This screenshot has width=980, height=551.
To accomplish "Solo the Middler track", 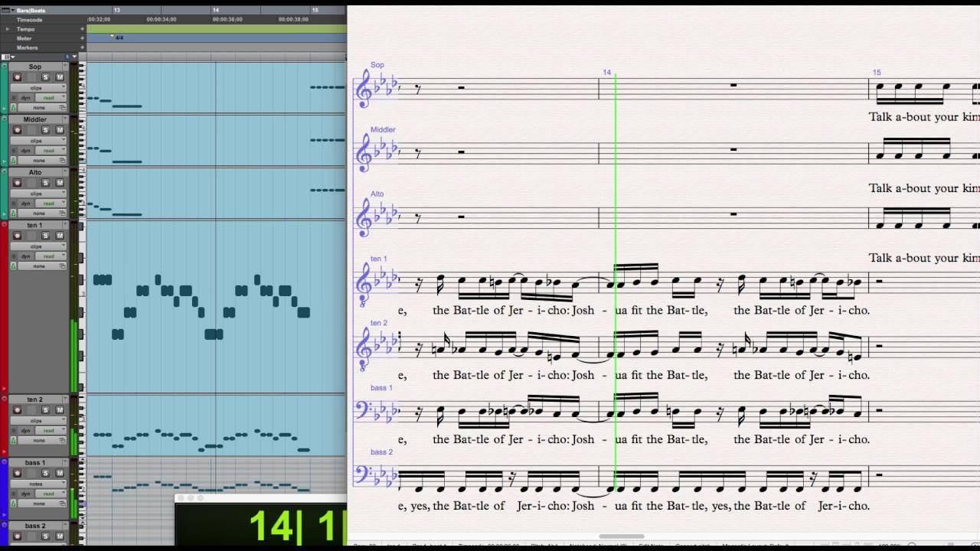I will (x=45, y=130).
